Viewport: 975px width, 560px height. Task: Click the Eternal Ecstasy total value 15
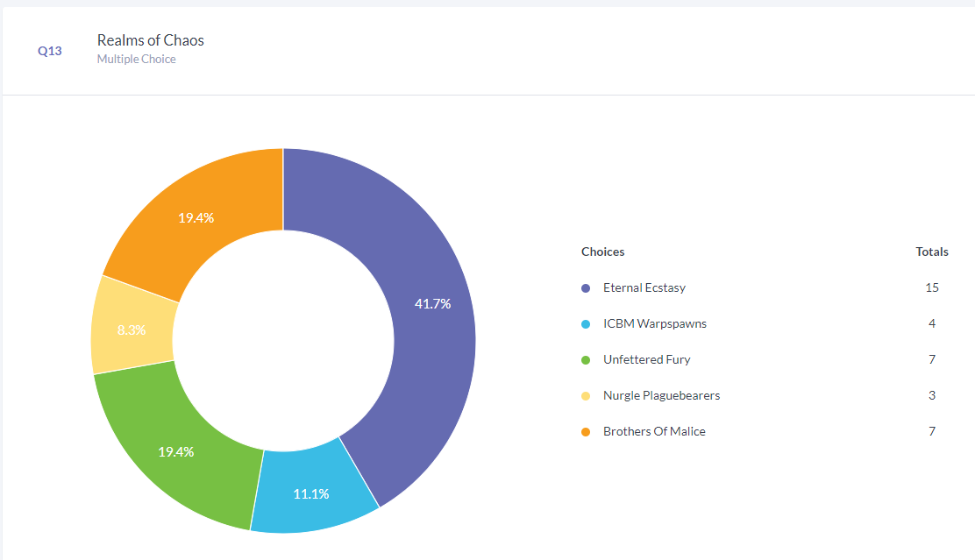(x=931, y=287)
